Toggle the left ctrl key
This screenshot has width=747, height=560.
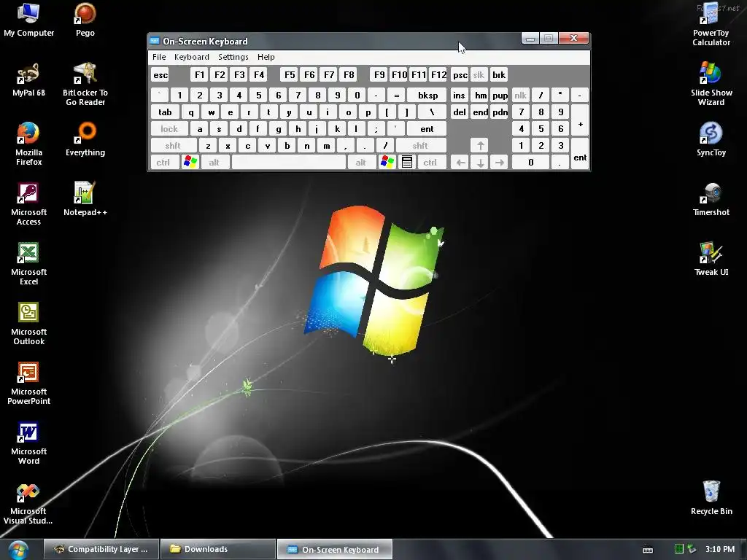163,162
